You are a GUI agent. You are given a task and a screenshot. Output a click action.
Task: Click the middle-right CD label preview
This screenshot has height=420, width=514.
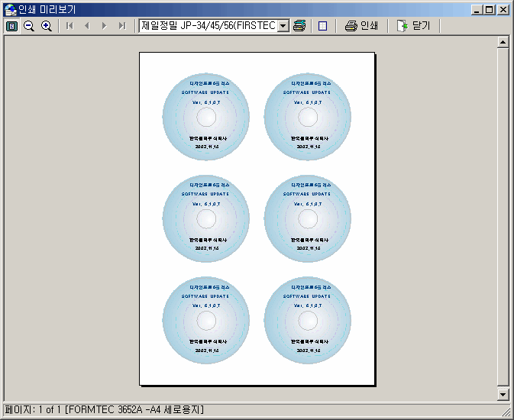click(x=308, y=218)
